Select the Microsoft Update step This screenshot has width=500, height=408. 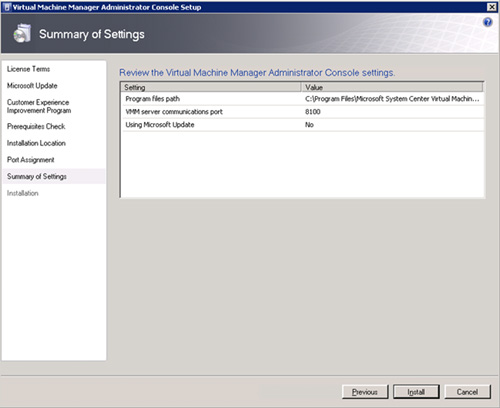[x=32, y=86]
